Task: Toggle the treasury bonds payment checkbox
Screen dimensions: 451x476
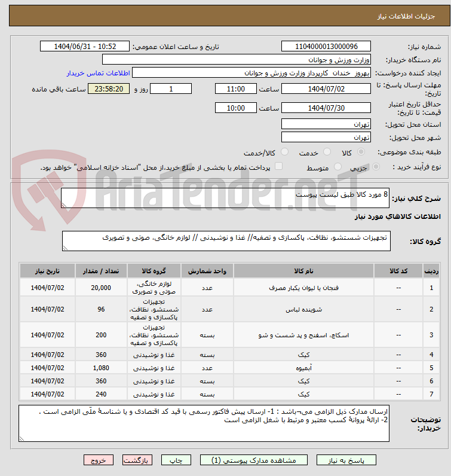Action: pos(278,166)
